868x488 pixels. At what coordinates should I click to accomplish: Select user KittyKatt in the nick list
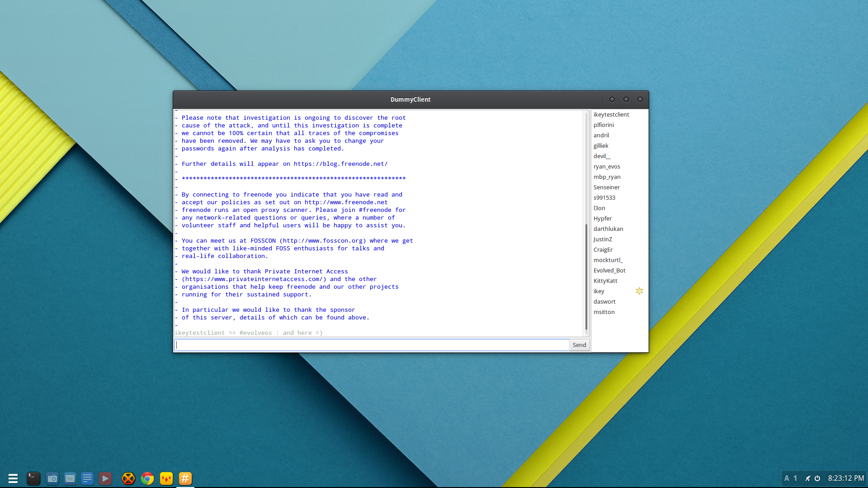[605, 281]
